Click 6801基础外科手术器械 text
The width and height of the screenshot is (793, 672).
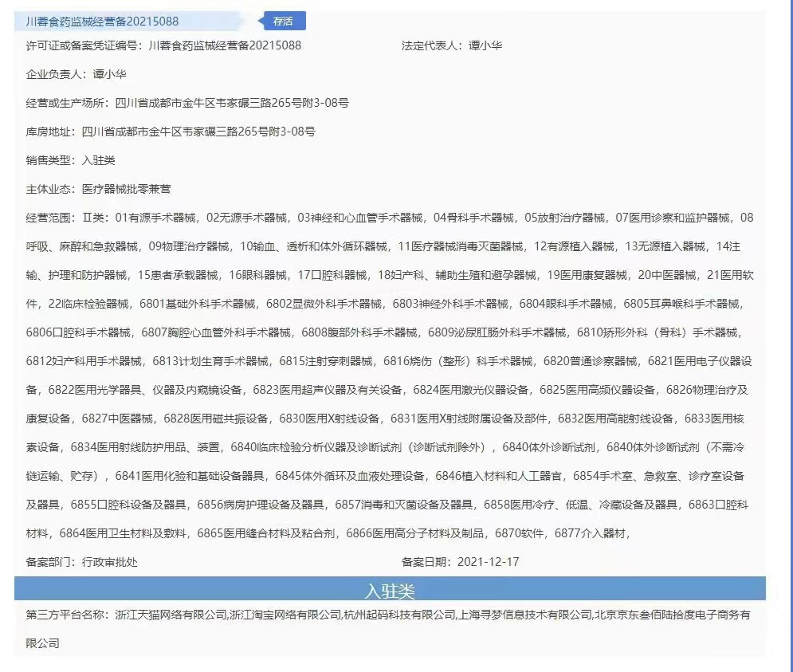click(197, 305)
